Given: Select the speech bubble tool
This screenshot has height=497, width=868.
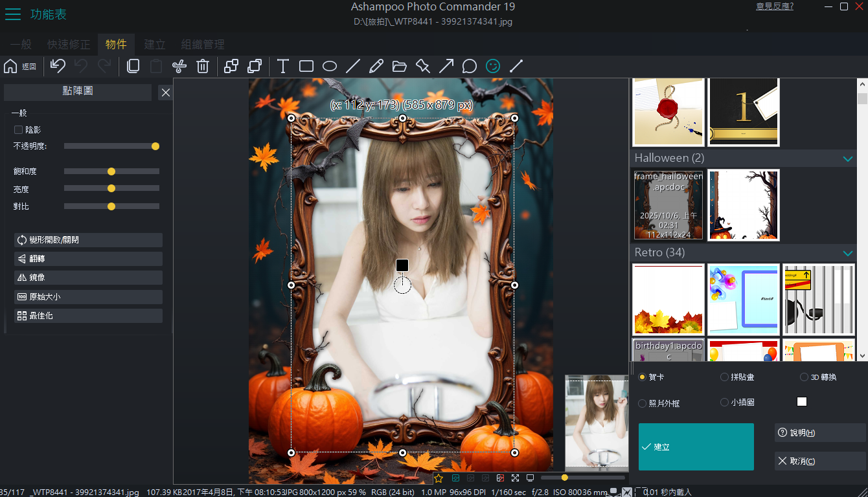Looking at the screenshot, I should point(470,66).
